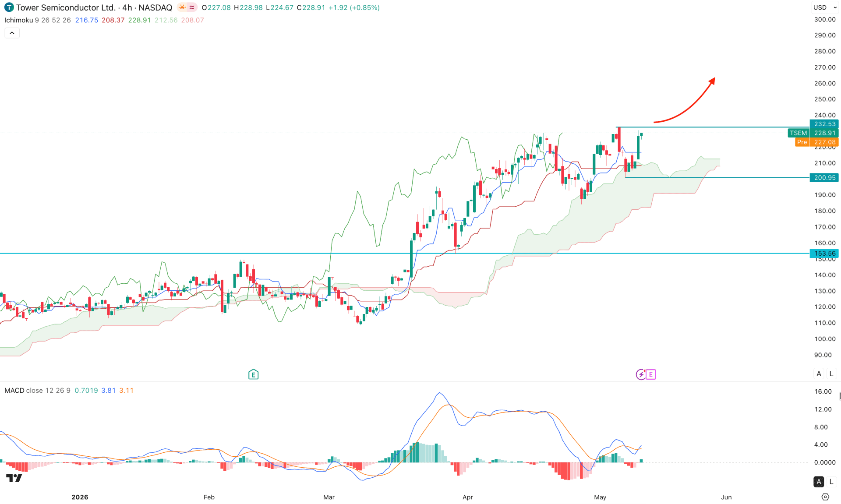Click the close price value C228.91
The width and height of the screenshot is (841, 504).
click(x=311, y=7)
